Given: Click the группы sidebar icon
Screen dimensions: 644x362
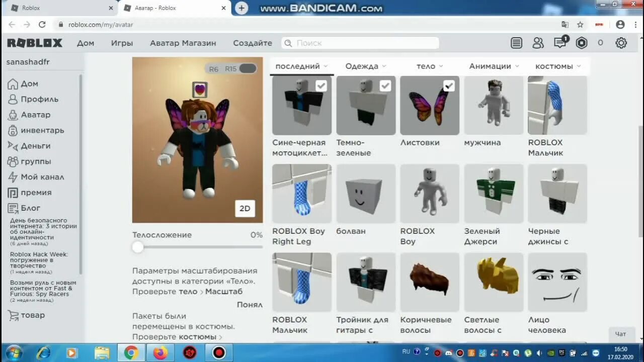Looking at the screenshot, I should click(x=13, y=161).
